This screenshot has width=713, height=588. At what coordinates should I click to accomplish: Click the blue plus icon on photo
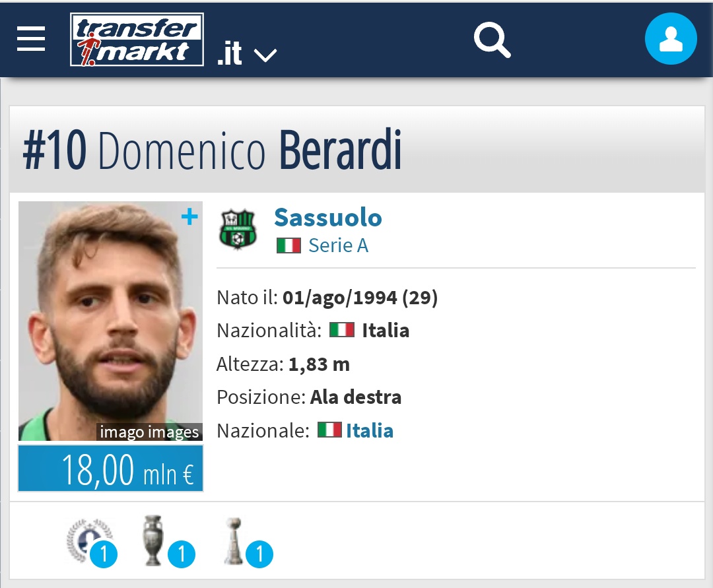(189, 216)
